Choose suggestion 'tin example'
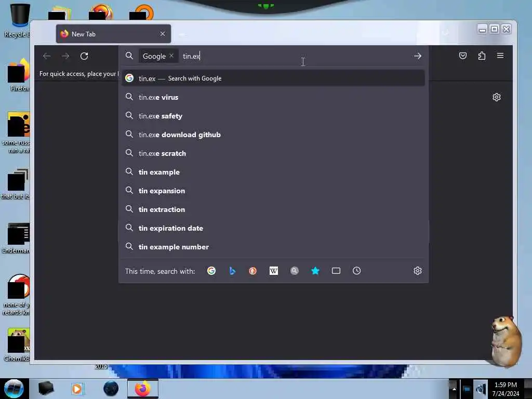 click(273, 172)
